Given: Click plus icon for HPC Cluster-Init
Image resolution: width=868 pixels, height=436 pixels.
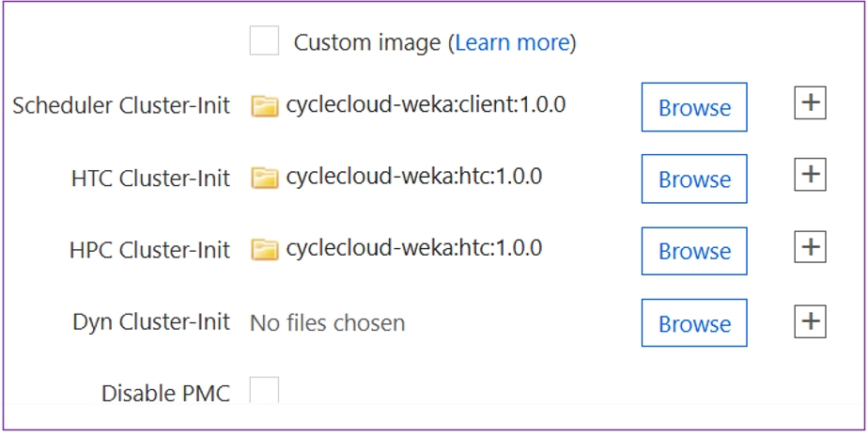Looking at the screenshot, I should pos(810,248).
